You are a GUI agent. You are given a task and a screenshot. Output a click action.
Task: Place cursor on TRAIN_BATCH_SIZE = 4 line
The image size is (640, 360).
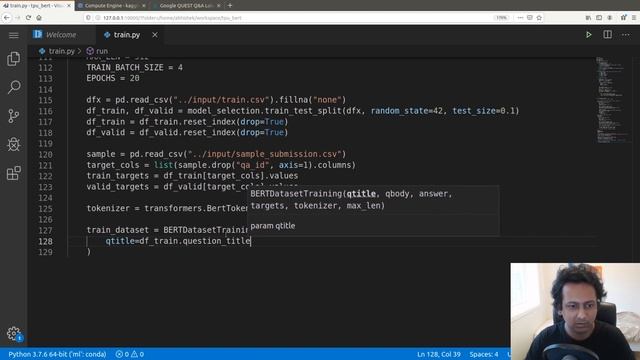tap(134, 67)
